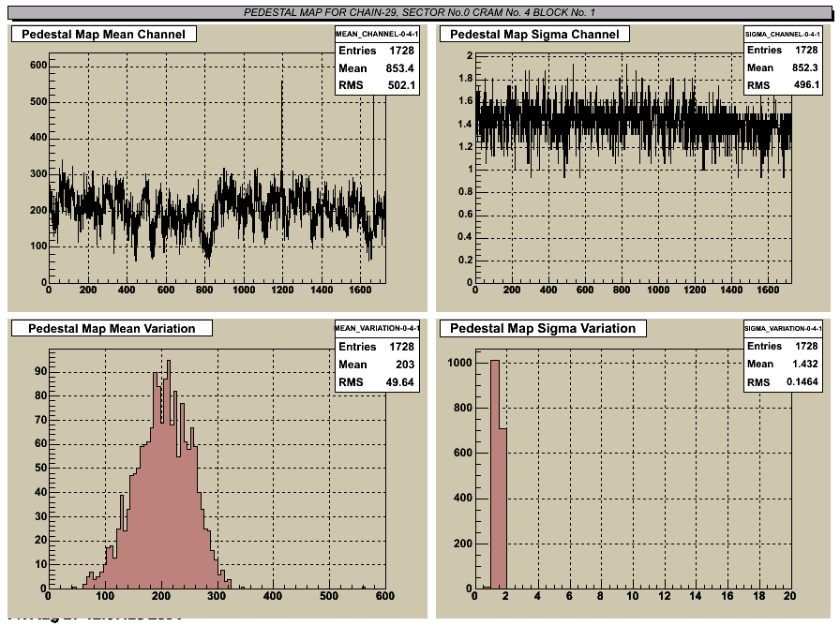The width and height of the screenshot is (840, 626).
Task: Click the SIGMA_VARIATION-0-4-1 stats box header
Action: tap(782, 328)
